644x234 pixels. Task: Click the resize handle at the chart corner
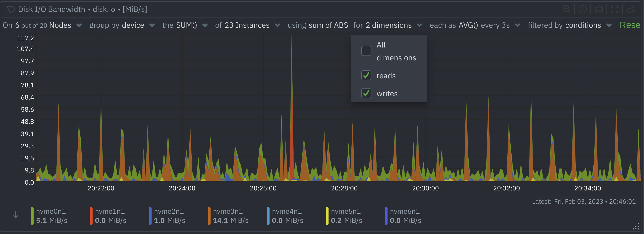pyautogui.click(x=636, y=227)
